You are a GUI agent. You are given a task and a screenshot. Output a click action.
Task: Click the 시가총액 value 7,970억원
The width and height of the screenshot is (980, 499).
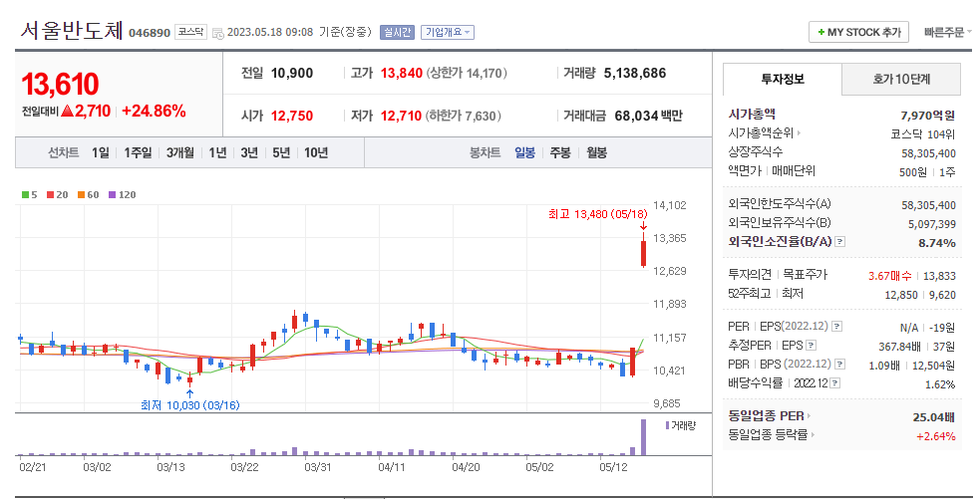(928, 116)
